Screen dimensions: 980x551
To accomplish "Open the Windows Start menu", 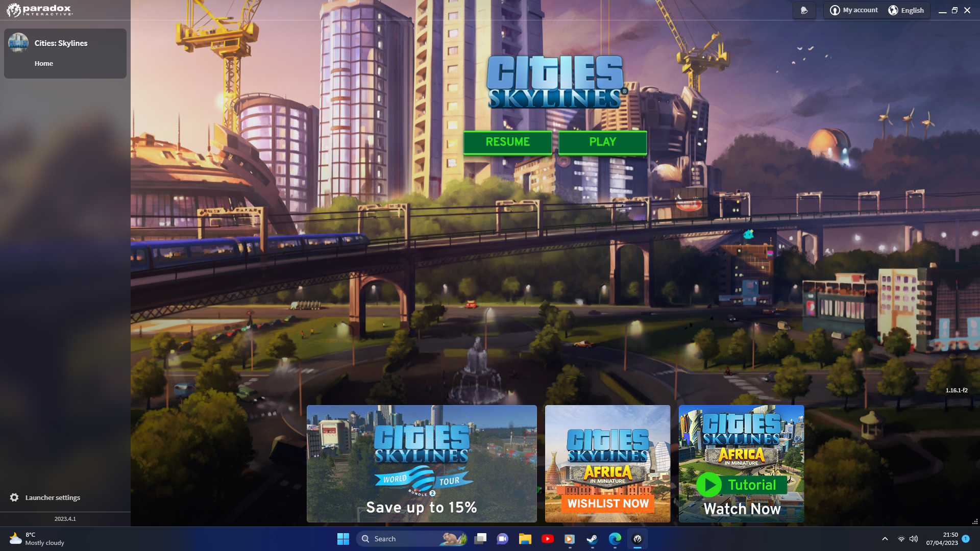I will pos(343,539).
